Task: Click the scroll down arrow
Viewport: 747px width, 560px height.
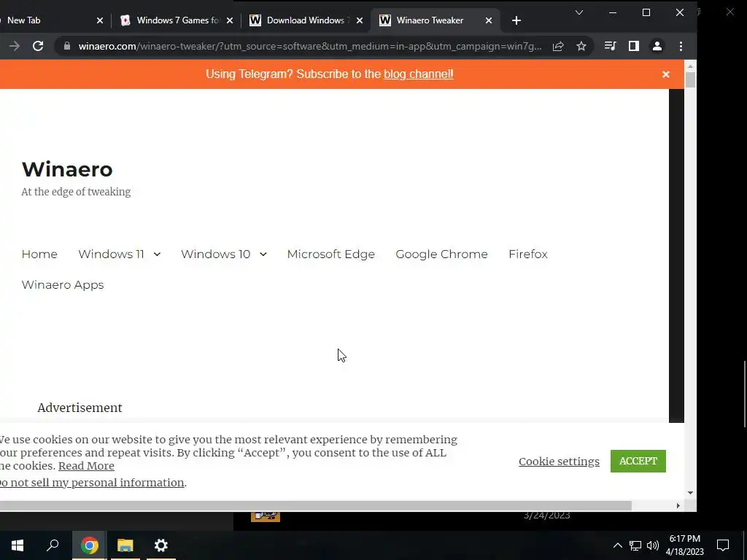Action: pyautogui.click(x=690, y=493)
